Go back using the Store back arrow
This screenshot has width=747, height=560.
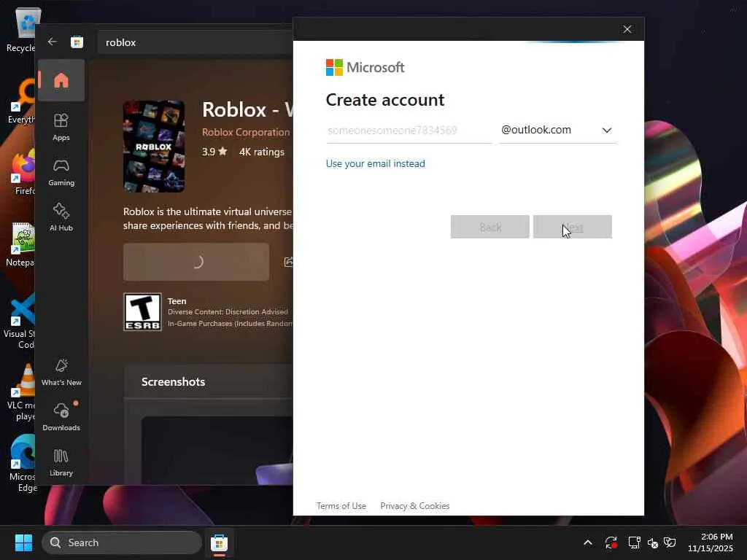pos(53,42)
